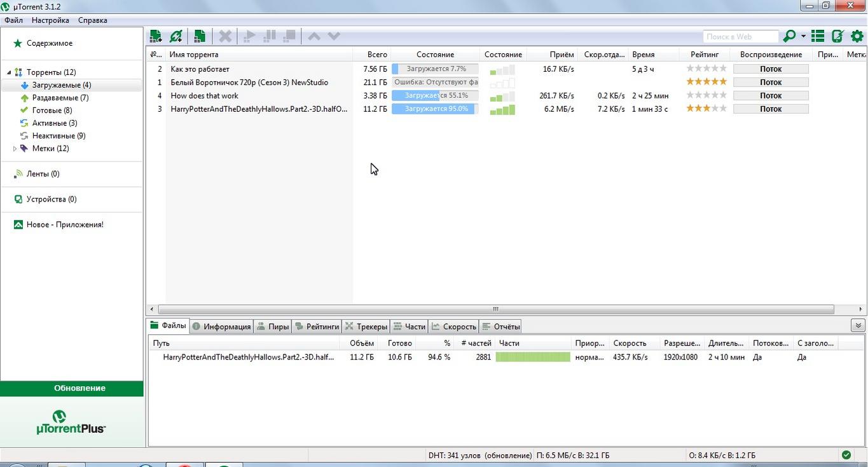
Task: Toggle the category list view icon
Action: 818,36
